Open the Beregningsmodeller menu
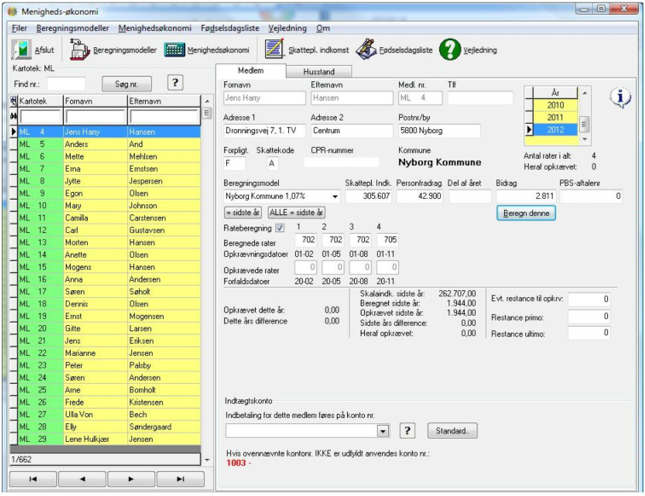Screen dimensions: 645x496 [72, 28]
